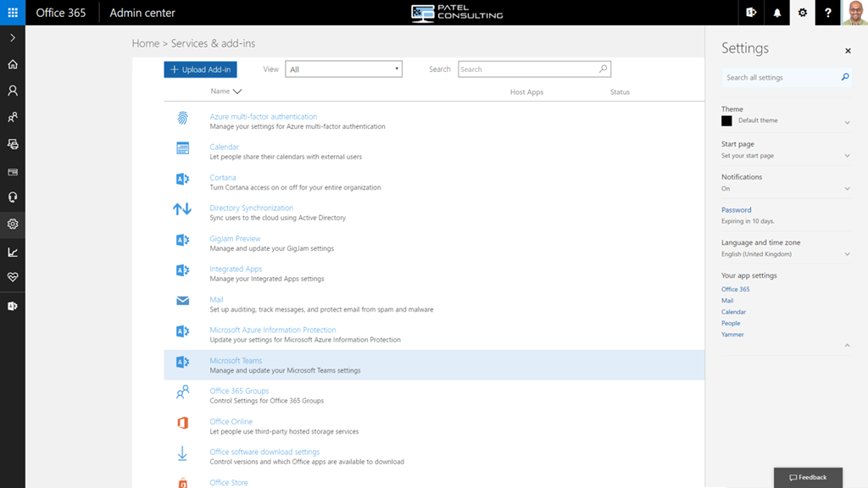
Task: Expand the Start page setting
Action: tap(847, 156)
